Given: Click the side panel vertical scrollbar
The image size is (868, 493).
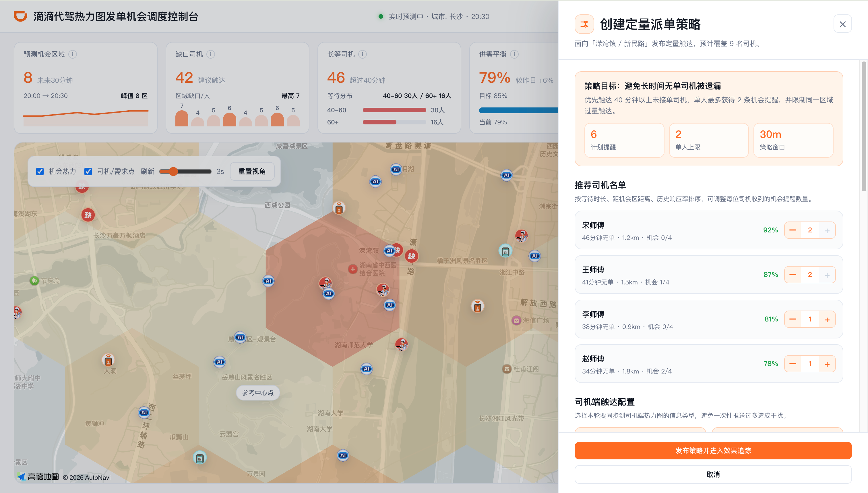Looking at the screenshot, I should (864, 126).
